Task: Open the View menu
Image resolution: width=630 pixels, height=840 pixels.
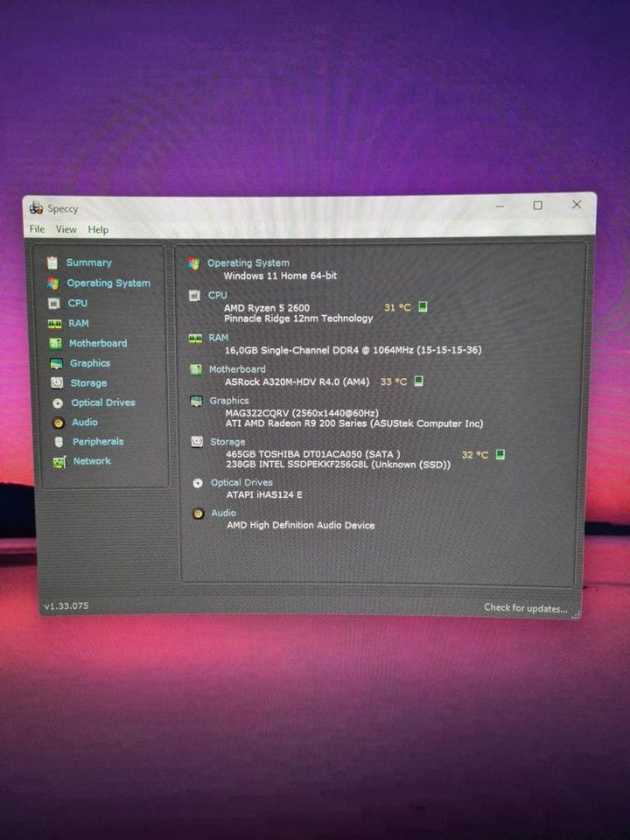Action: click(x=66, y=229)
